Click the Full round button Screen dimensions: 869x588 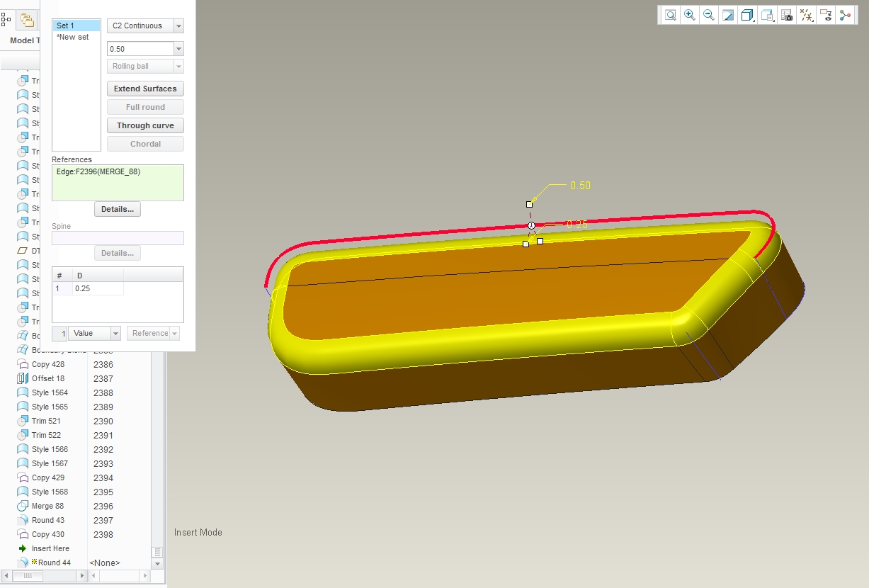[x=145, y=107]
